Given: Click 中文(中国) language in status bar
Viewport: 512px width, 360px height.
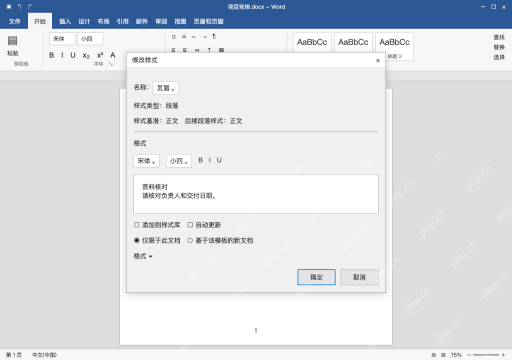Looking at the screenshot, I should (44, 355).
